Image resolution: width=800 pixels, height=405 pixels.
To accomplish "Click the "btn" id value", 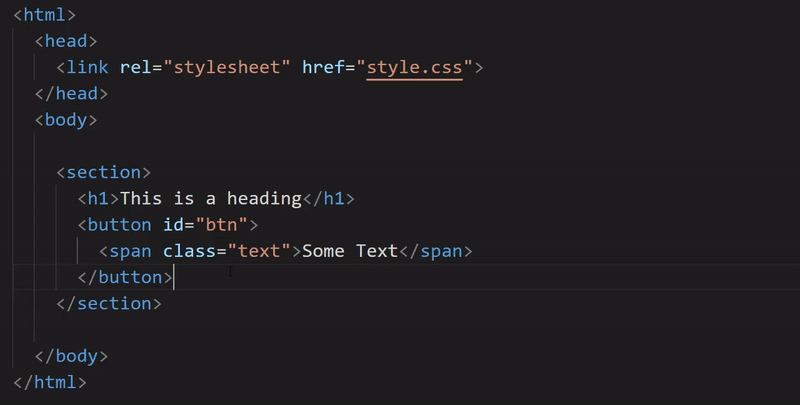I will [221, 225].
